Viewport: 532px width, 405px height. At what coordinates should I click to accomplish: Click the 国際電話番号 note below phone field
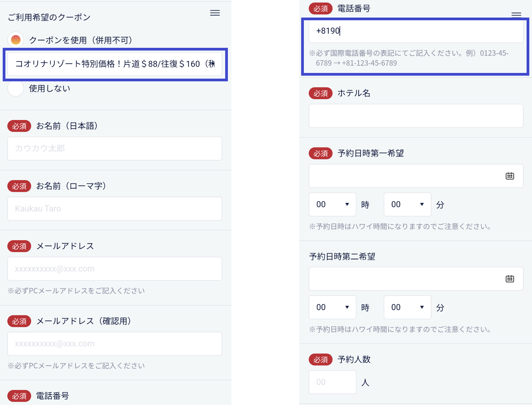[409, 58]
